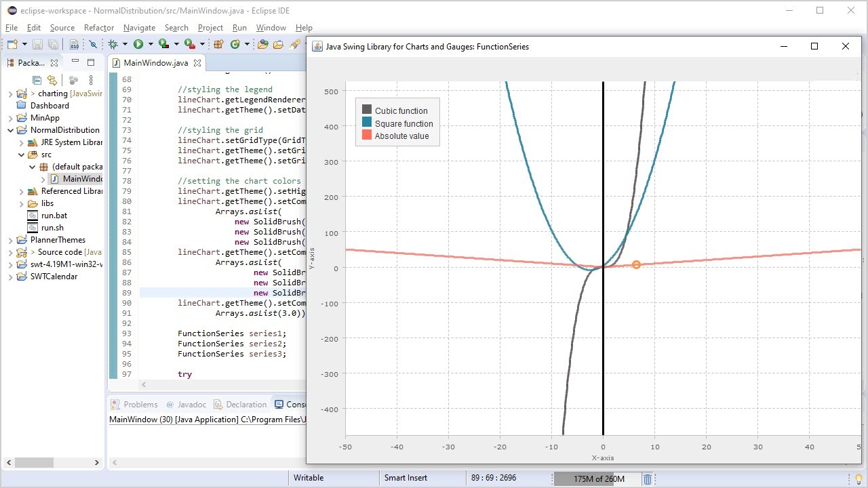Viewport: 868px width, 488px height.
Task: Open the Navigate menu
Action: coord(139,28)
